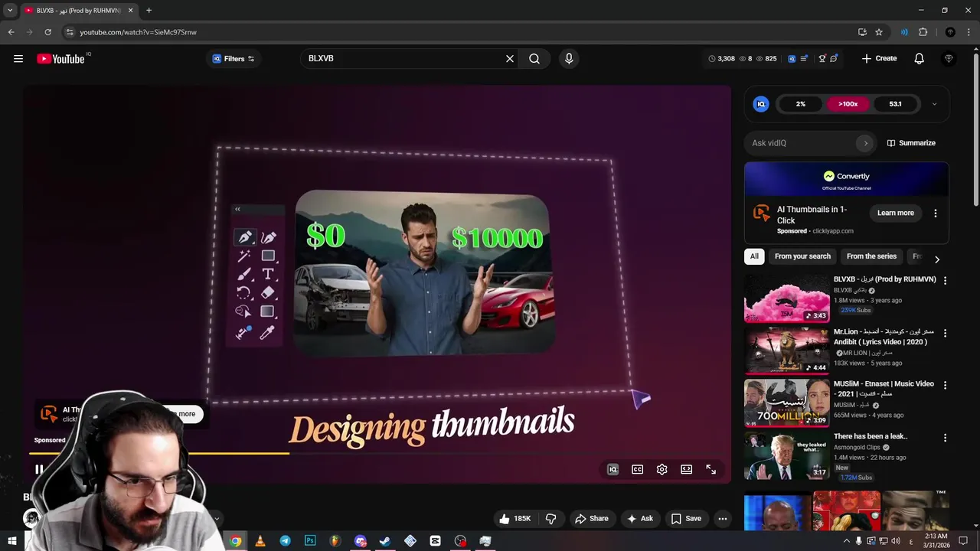This screenshot has height=551, width=980.
Task: Select the >100x score pill
Action: tap(848, 104)
